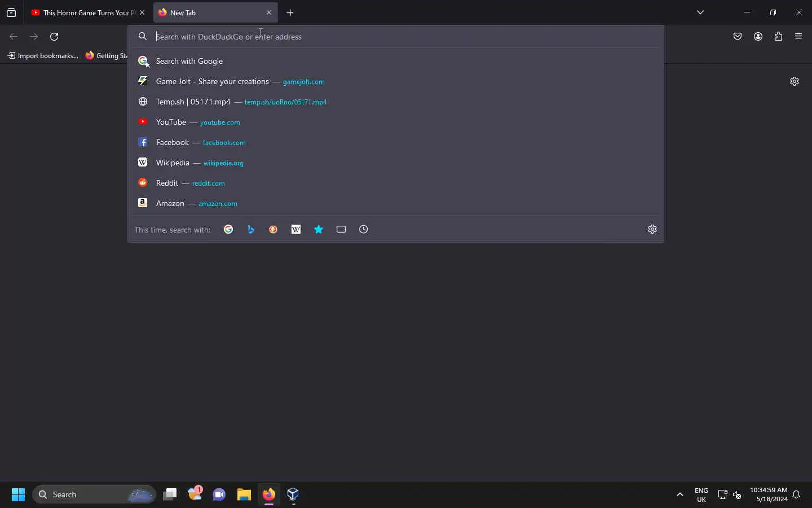This screenshot has height=508, width=812.
Task: Choose Search with Google suggestion
Action: pos(396,61)
